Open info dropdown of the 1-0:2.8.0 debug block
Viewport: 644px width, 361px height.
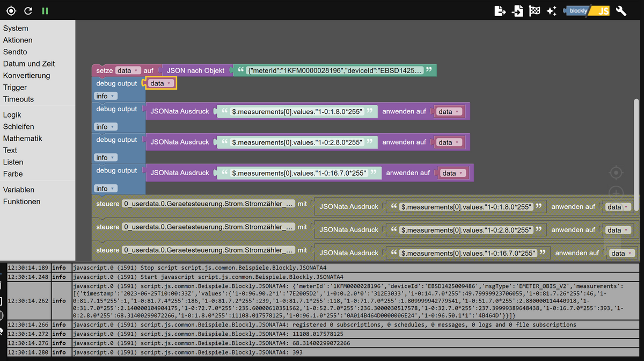105,157
